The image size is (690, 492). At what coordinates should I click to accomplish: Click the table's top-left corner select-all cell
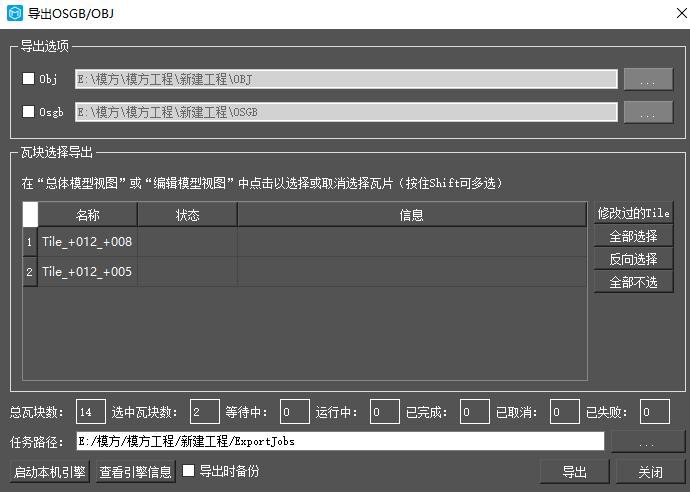pyautogui.click(x=30, y=215)
